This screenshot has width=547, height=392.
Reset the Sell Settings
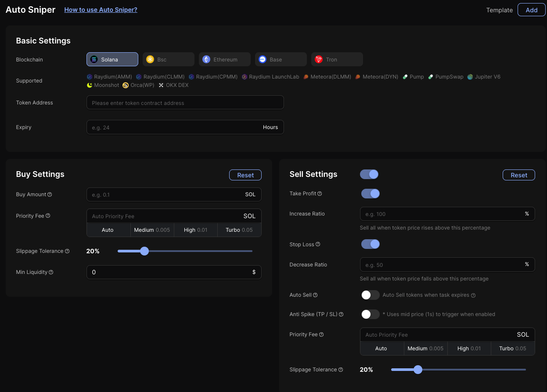(519, 175)
